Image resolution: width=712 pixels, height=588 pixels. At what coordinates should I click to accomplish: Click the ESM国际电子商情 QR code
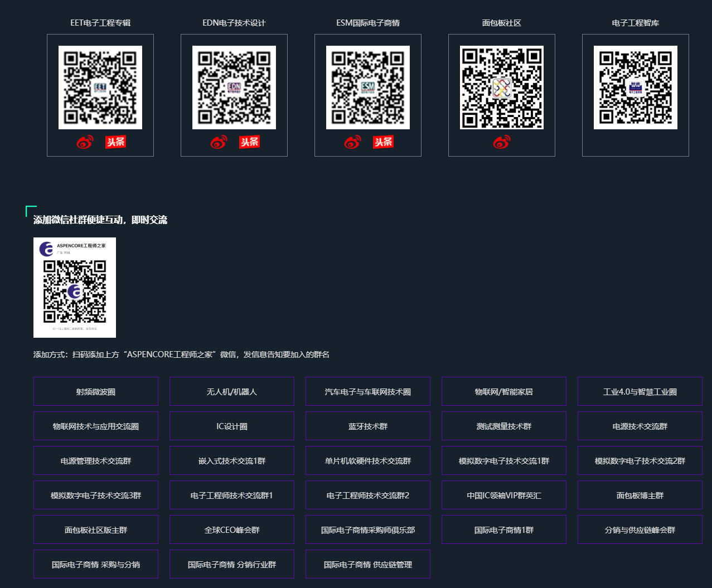[x=368, y=88]
